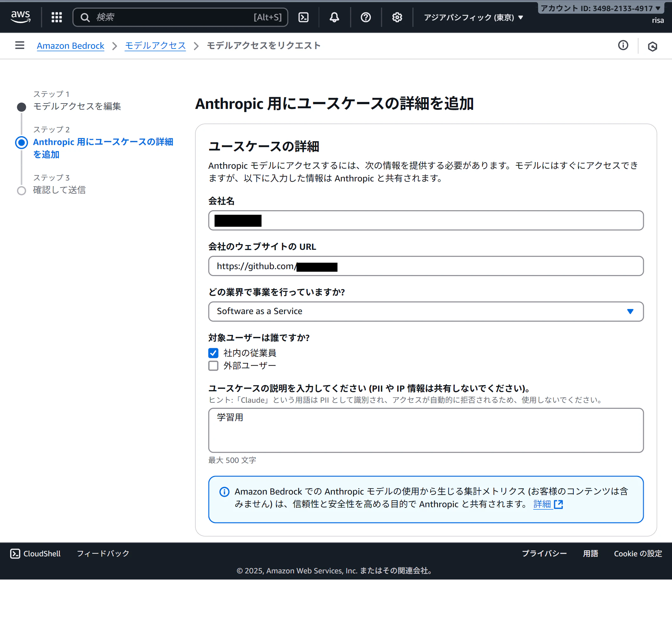Screen dimensions: 672x631
Task: Go to Amazon Bedrock breadcrumb
Action: point(70,46)
